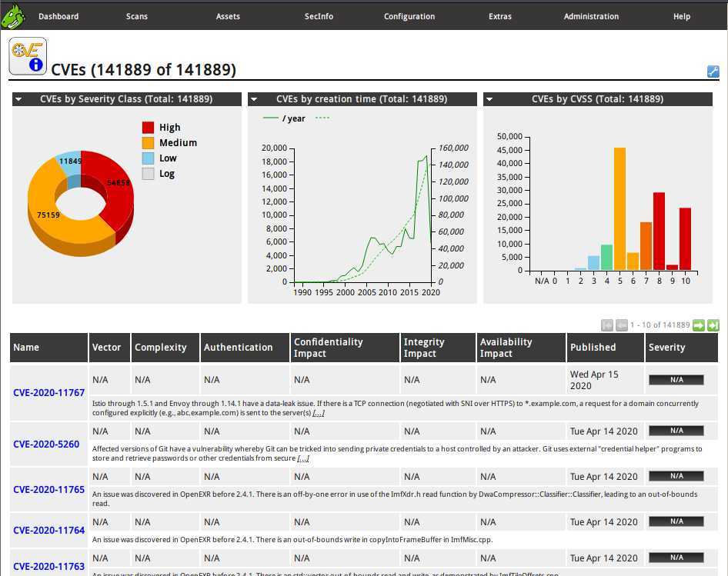Sort the table by Published column
Screen dimensions: 728x576
pos(593,347)
